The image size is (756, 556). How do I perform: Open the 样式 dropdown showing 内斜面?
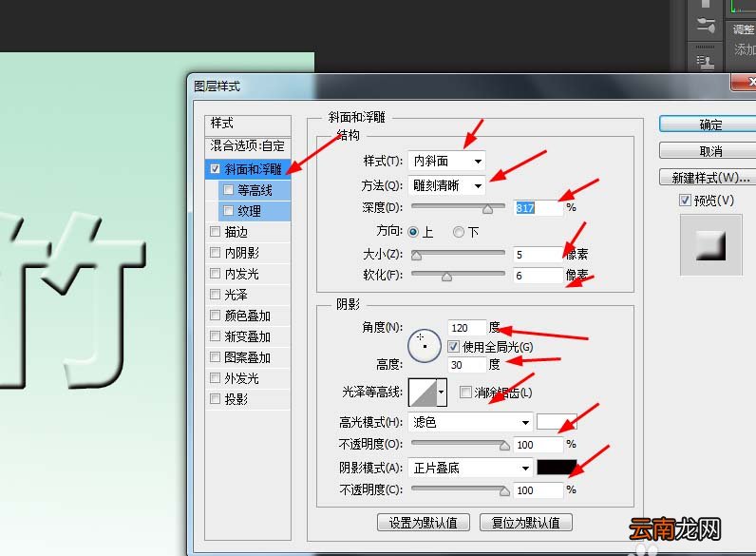(x=446, y=161)
